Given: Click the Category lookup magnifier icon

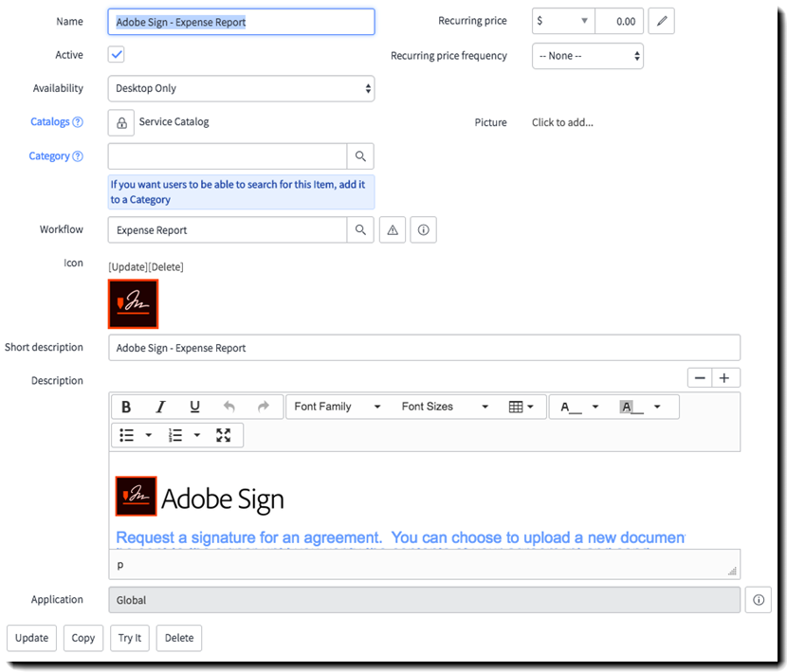Looking at the screenshot, I should point(360,156).
